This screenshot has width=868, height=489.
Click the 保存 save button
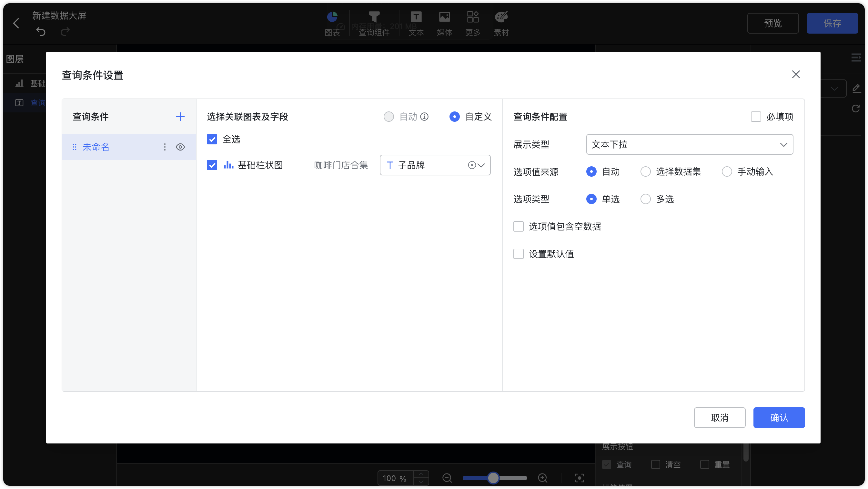click(832, 23)
